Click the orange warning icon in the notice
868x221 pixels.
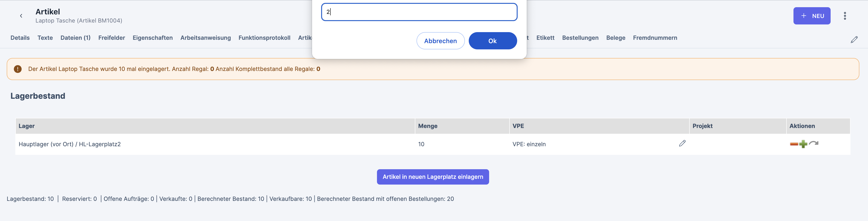coord(18,69)
